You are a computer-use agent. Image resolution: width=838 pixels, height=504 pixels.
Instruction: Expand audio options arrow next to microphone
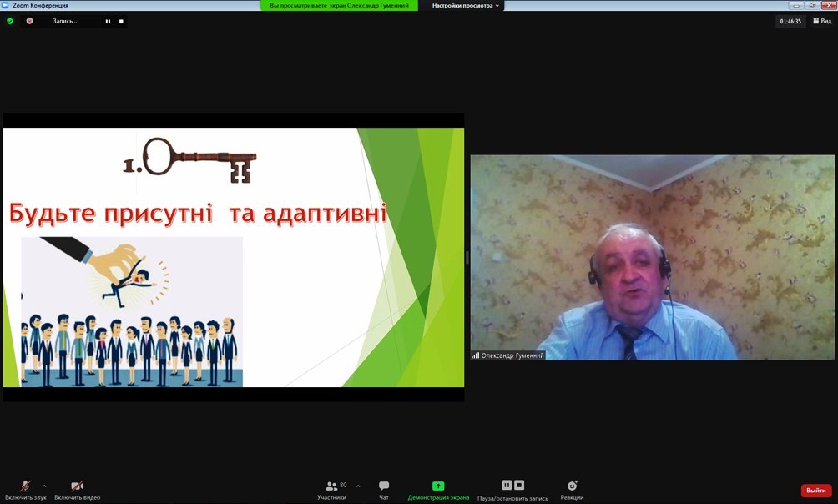(x=44, y=486)
